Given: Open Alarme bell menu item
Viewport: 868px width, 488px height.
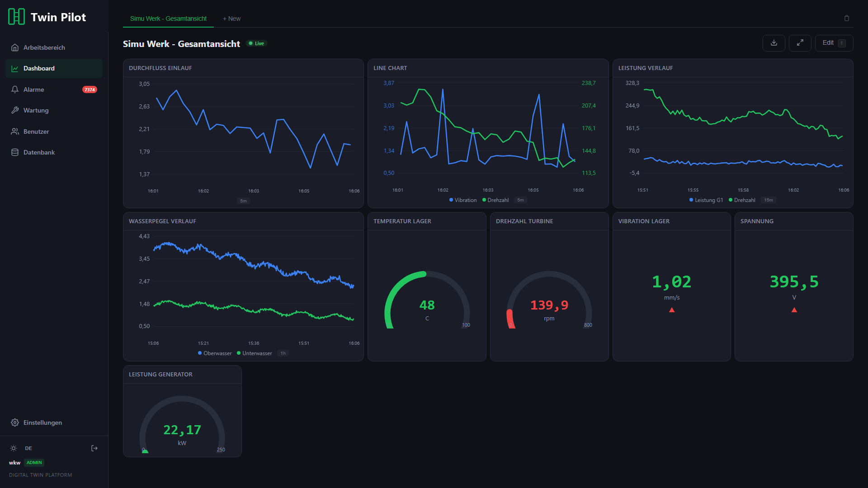Looking at the screenshot, I should (54, 89).
